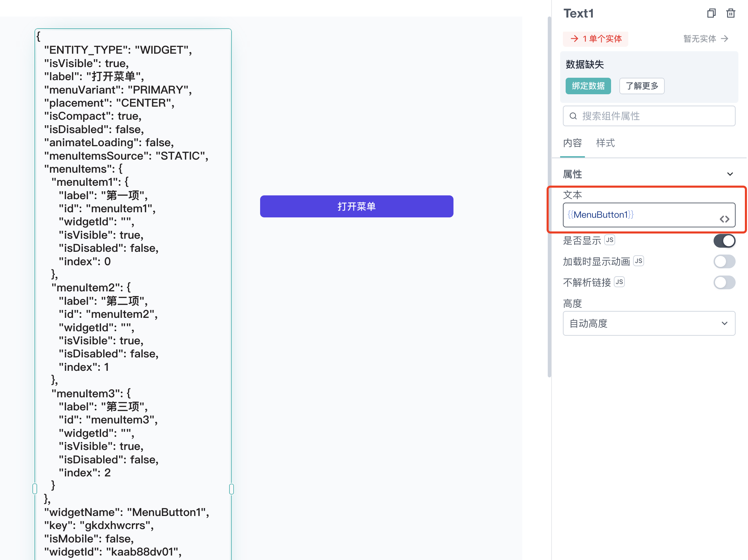
Task: Click the text '"isCompact": true,'
Action: point(93,116)
